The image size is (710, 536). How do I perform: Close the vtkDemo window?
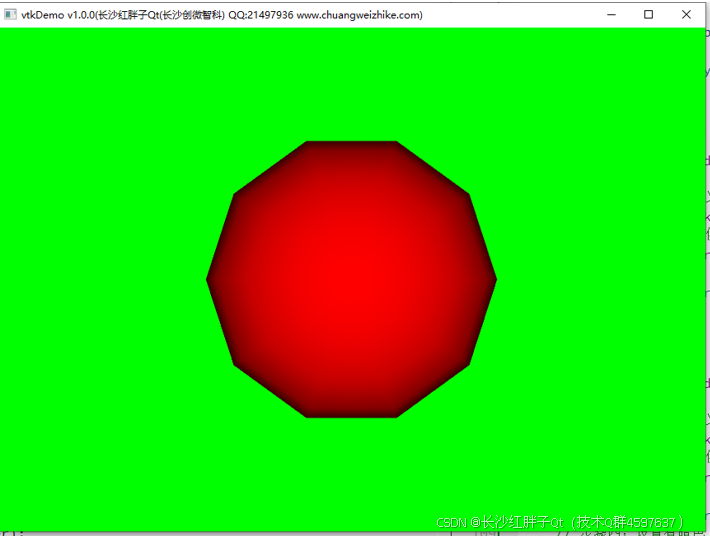[x=686, y=15]
